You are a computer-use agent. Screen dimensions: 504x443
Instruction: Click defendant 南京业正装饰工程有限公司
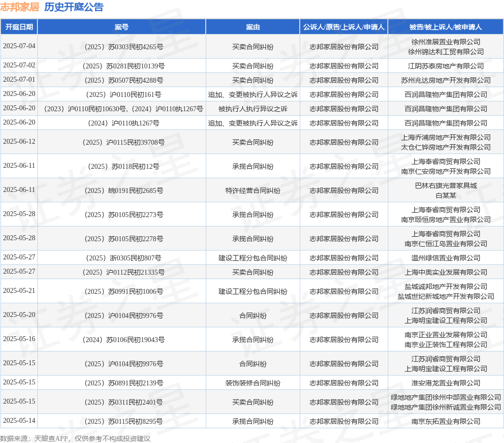pos(445,344)
